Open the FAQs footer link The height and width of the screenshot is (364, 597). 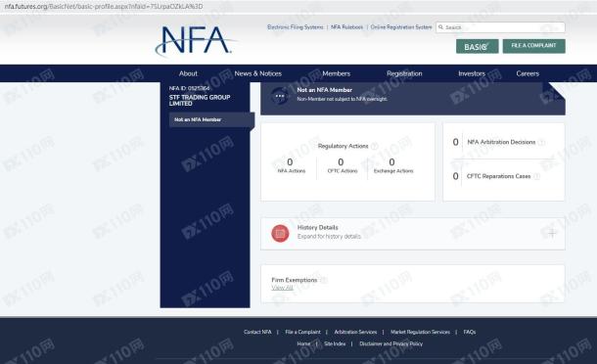pyautogui.click(x=470, y=332)
